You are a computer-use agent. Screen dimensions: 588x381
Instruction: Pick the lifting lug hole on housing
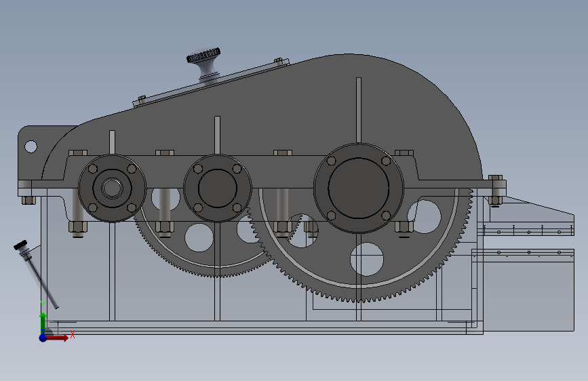(x=31, y=146)
